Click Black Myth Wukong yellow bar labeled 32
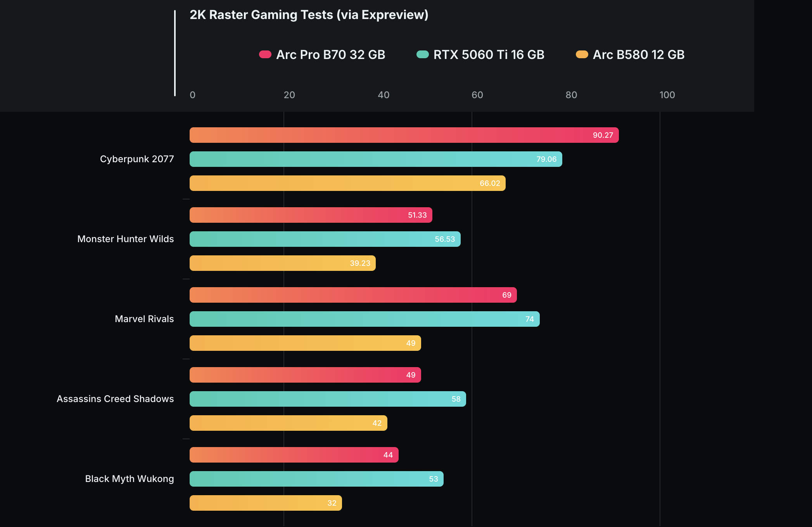The image size is (812, 527). point(266,503)
